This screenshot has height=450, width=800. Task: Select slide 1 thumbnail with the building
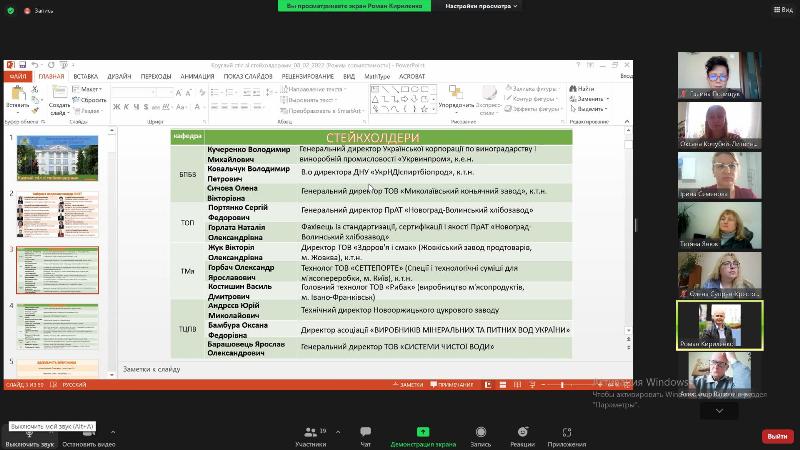pyautogui.click(x=57, y=158)
